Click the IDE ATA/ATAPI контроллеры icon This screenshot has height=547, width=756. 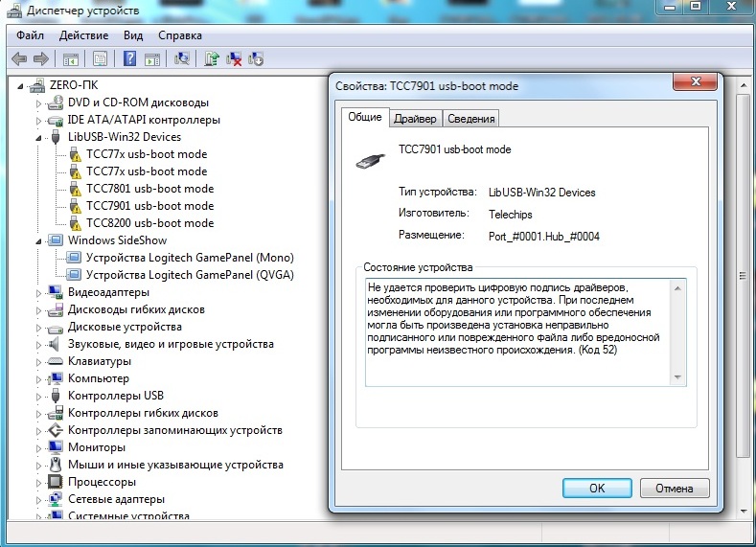(x=56, y=120)
